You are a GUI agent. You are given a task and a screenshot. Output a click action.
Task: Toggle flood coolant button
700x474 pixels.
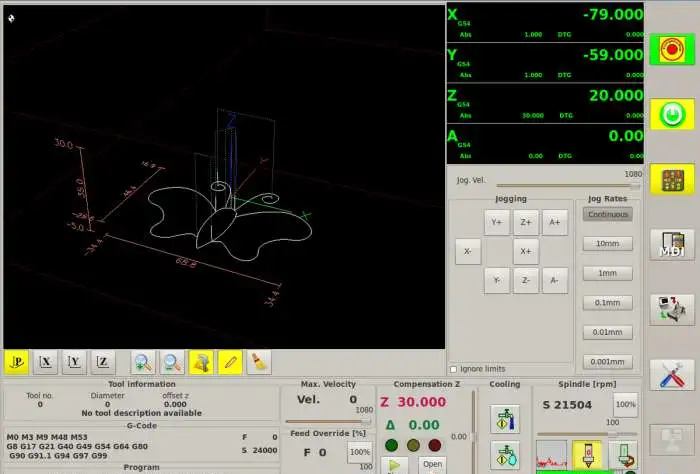(x=505, y=419)
